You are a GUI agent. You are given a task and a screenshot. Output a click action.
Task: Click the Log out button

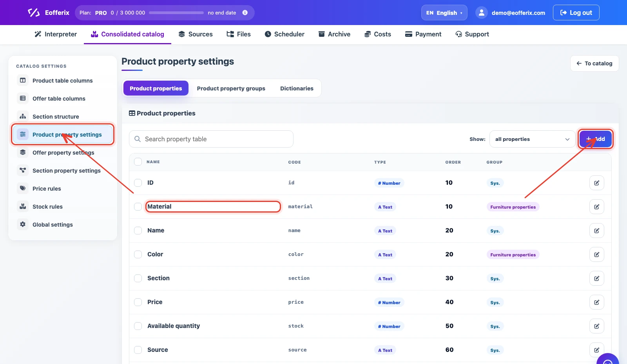(x=576, y=13)
